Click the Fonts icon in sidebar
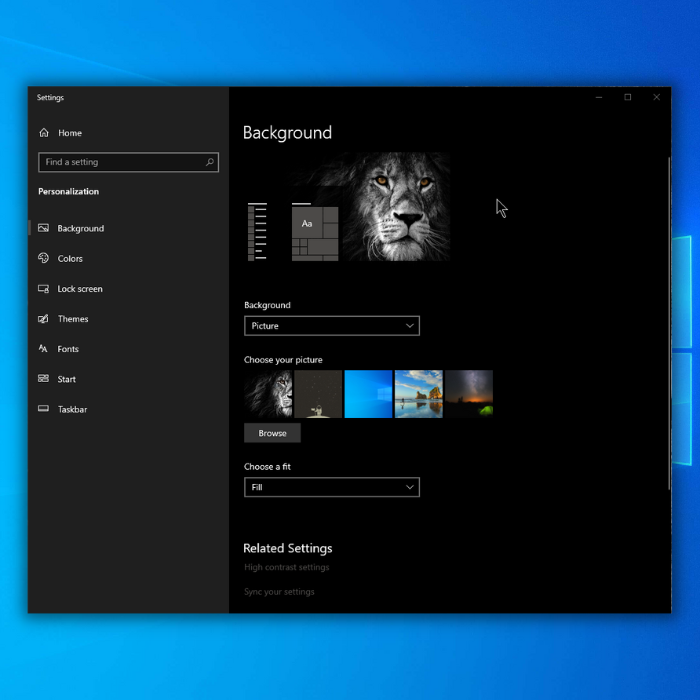 tap(43, 349)
